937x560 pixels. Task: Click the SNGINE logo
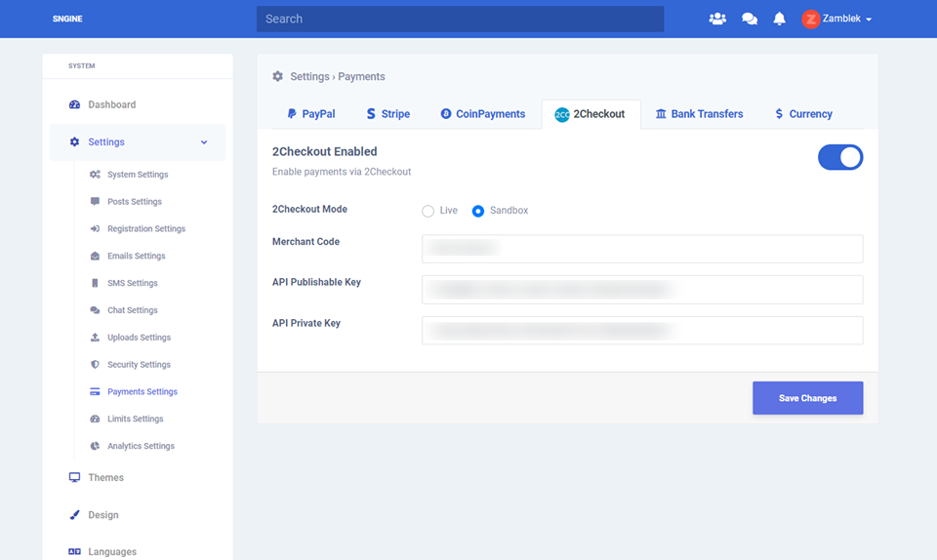(67, 19)
